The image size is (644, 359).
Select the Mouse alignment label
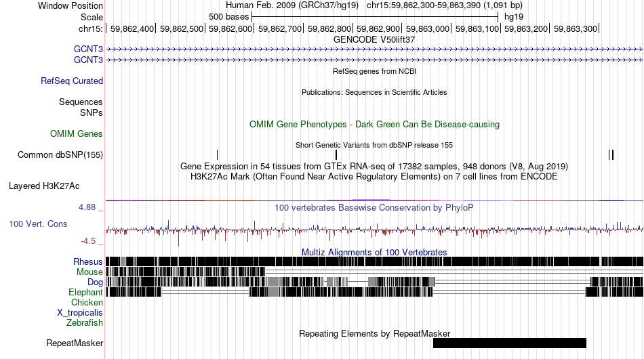pos(89,272)
